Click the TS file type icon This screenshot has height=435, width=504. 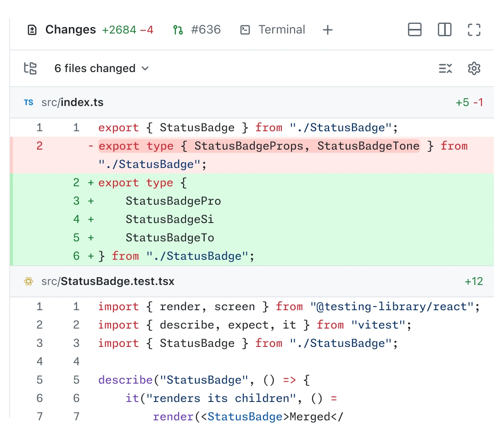28,102
